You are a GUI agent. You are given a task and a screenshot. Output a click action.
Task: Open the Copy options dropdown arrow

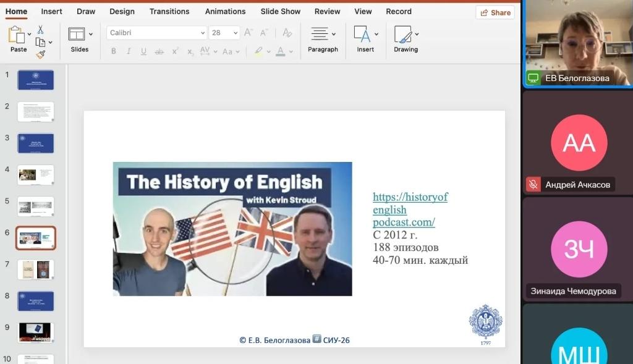click(50, 42)
